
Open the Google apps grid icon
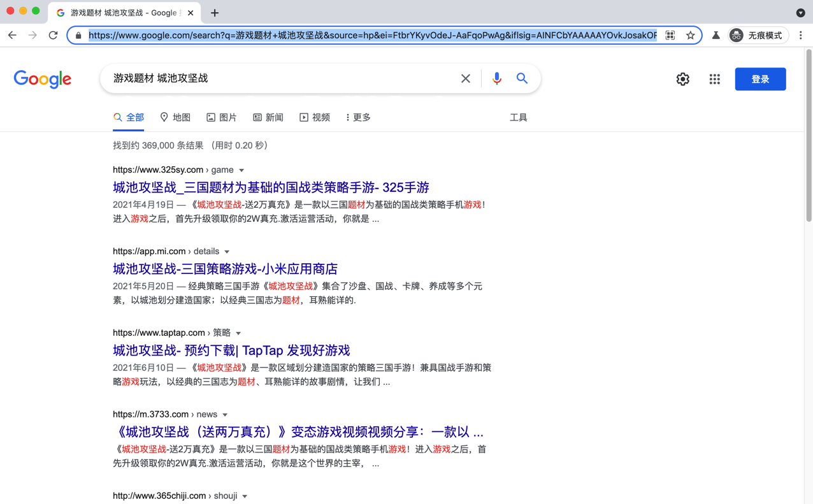(715, 79)
